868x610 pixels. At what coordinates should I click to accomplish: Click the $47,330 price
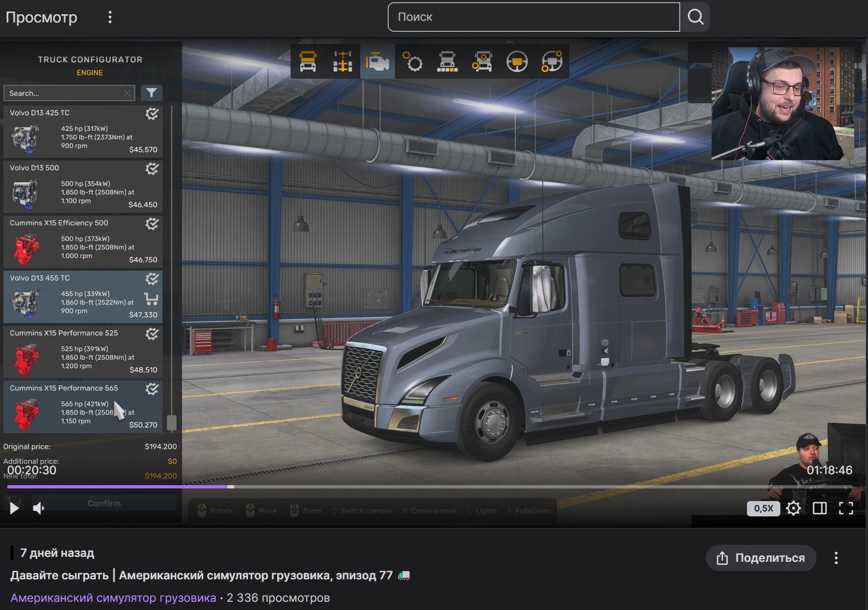pos(143,315)
